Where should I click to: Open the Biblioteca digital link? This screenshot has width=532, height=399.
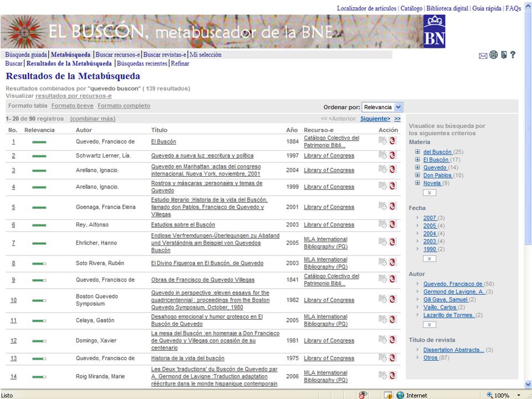[x=447, y=8]
